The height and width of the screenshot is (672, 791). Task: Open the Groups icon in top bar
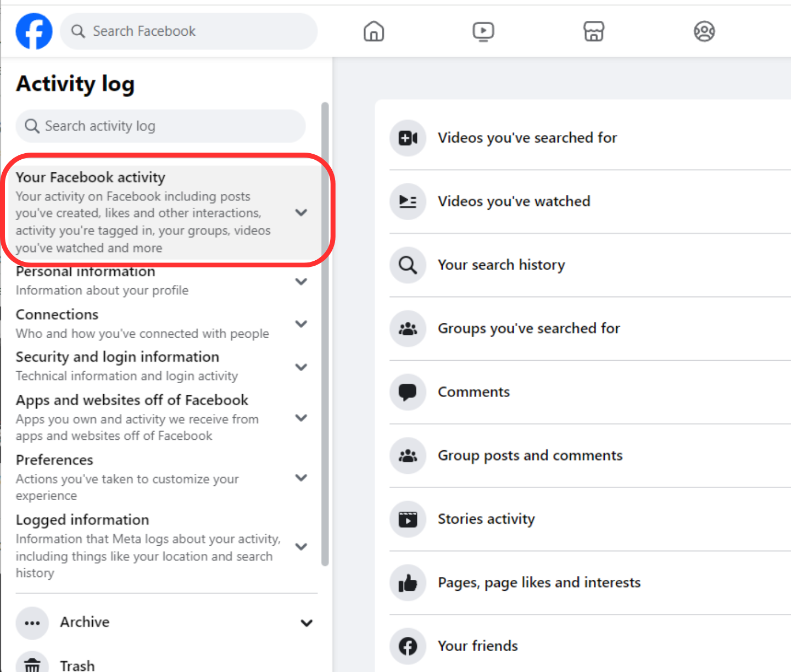click(704, 31)
